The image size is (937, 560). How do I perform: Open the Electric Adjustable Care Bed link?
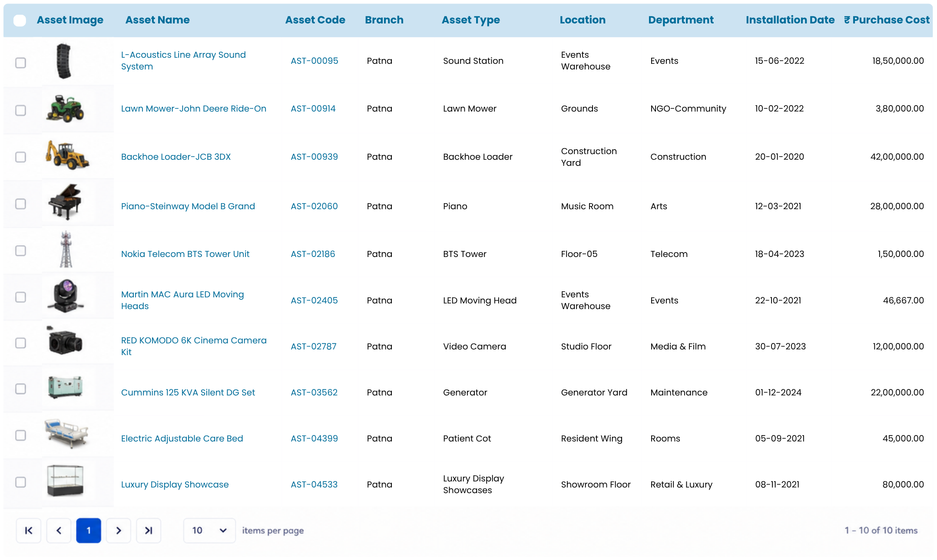click(x=182, y=438)
